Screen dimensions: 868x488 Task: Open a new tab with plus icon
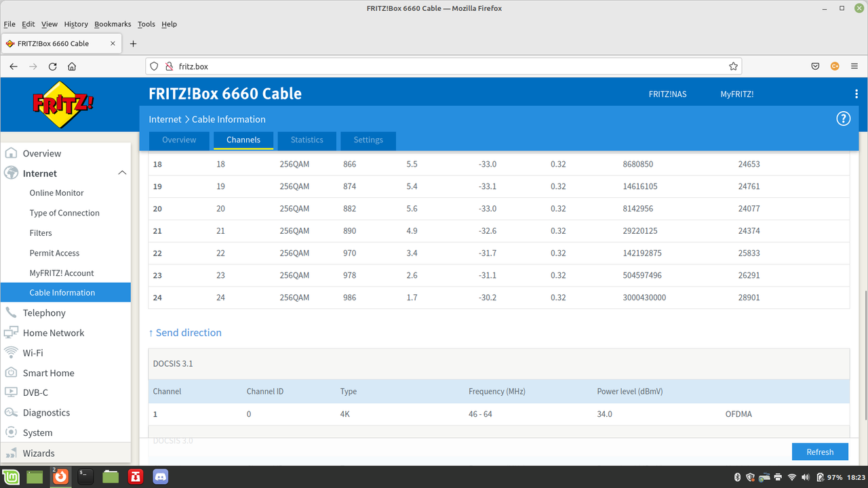point(133,43)
